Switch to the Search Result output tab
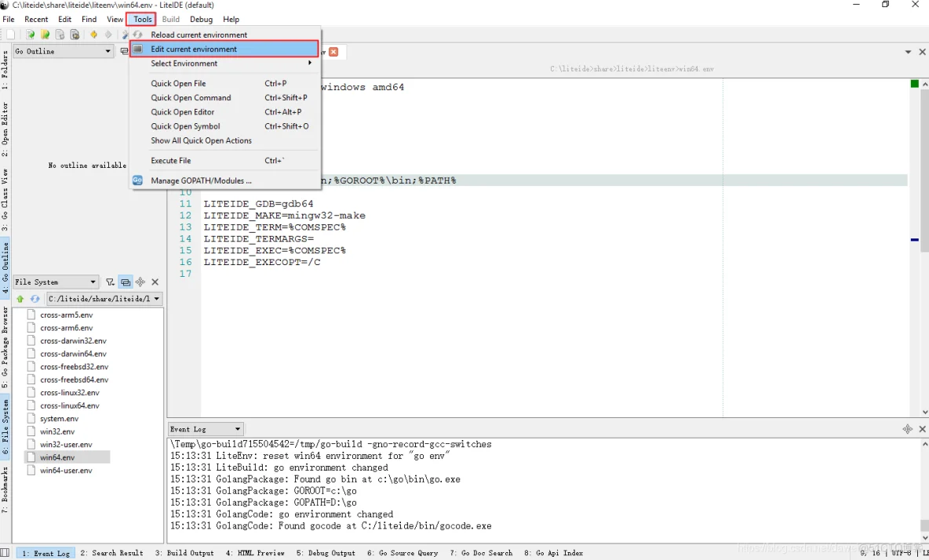Image resolution: width=929 pixels, height=560 pixels. coord(112,553)
